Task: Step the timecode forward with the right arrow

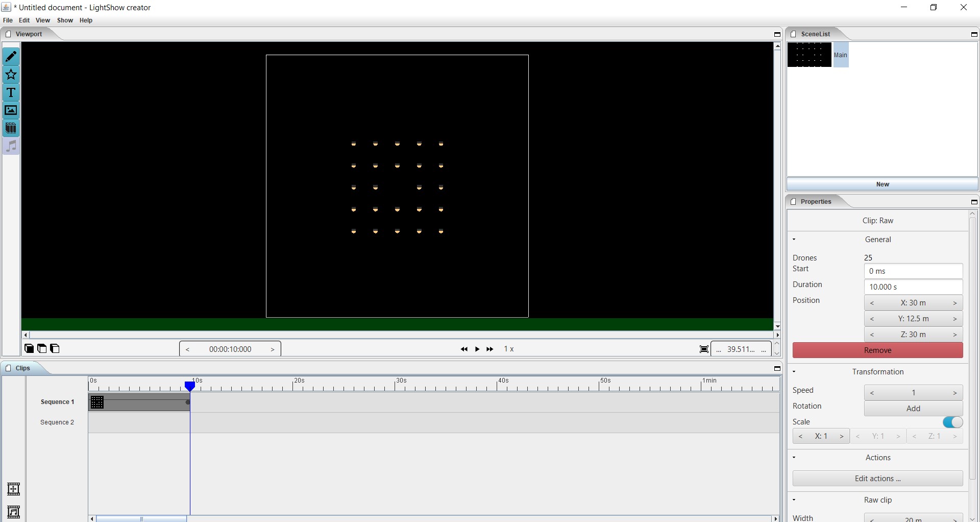Action: coord(273,349)
